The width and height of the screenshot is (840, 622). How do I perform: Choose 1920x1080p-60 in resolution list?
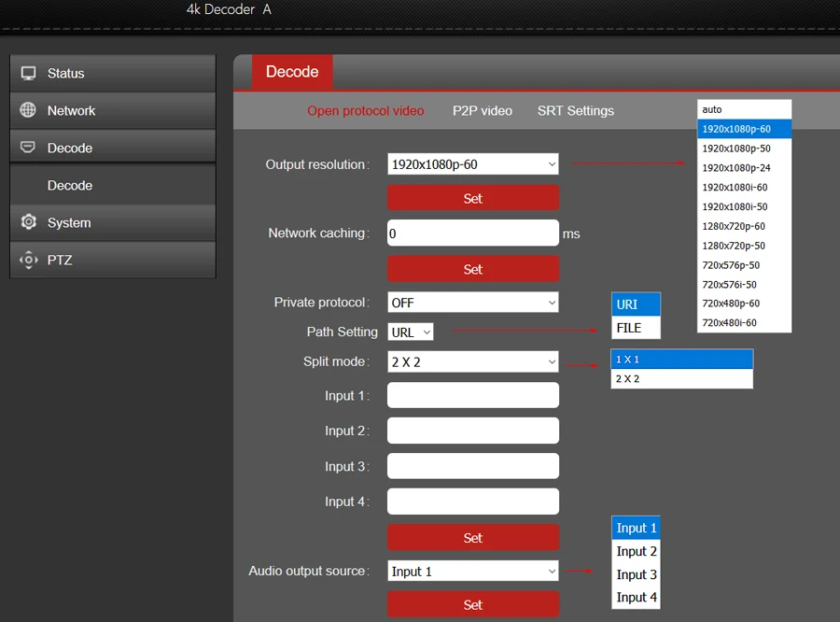coord(744,129)
